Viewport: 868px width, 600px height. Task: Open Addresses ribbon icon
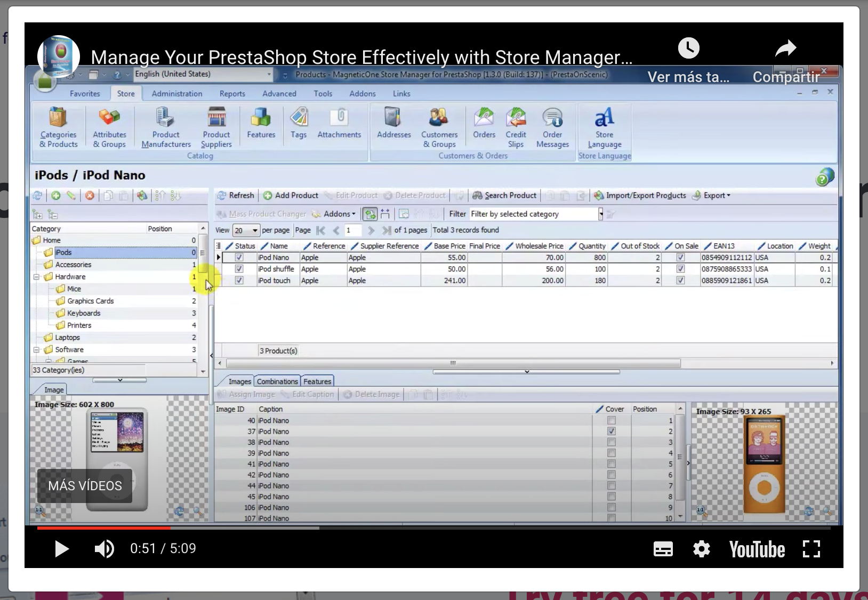pyautogui.click(x=394, y=123)
